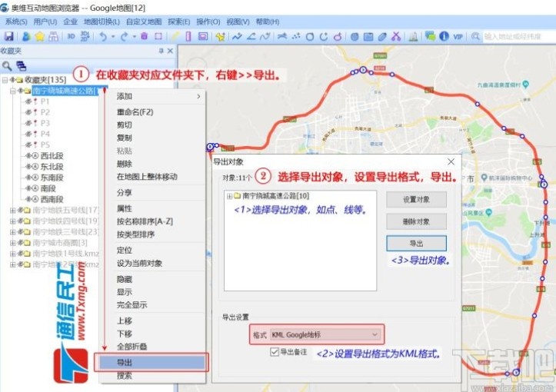Pin the 收藏夹 panel with pushpin
This screenshot has width=556, height=392.
pos(161,51)
